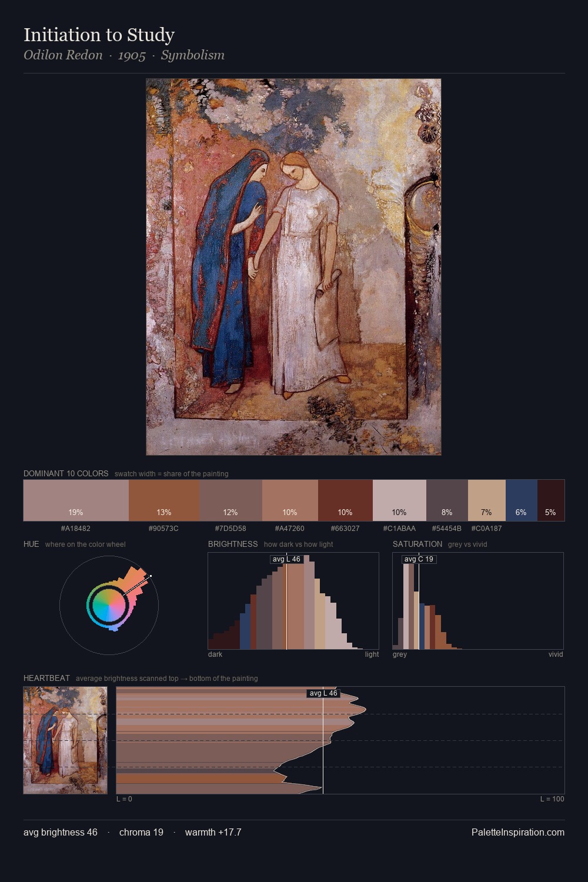This screenshot has width=588, height=882.
Task: Select the 13% swatch #90573C
Action: (x=164, y=500)
